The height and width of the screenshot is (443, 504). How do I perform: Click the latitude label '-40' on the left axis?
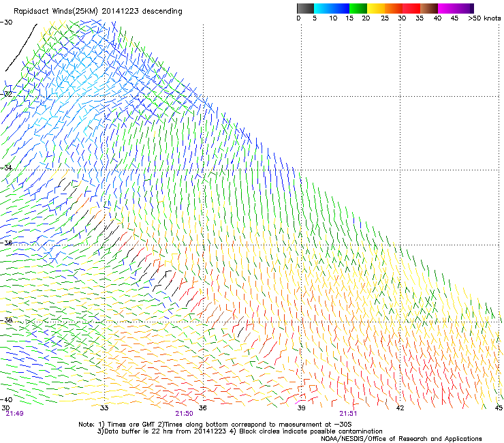(6, 399)
